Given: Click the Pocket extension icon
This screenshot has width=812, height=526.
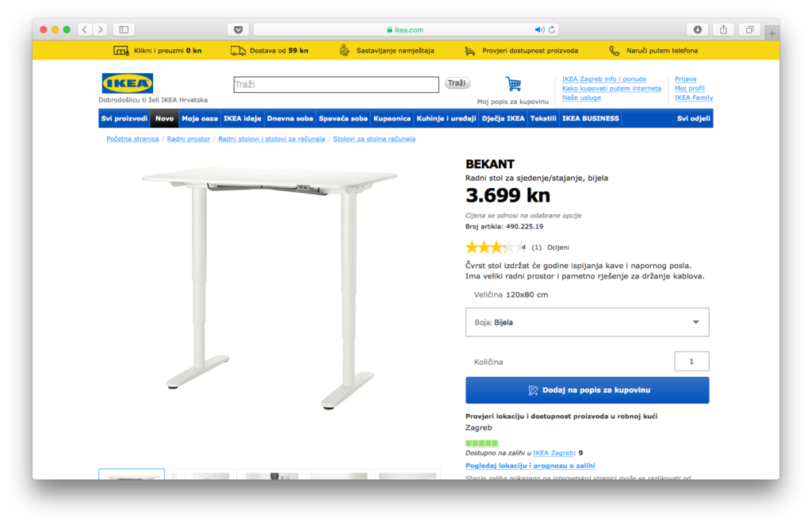Looking at the screenshot, I should click(238, 29).
